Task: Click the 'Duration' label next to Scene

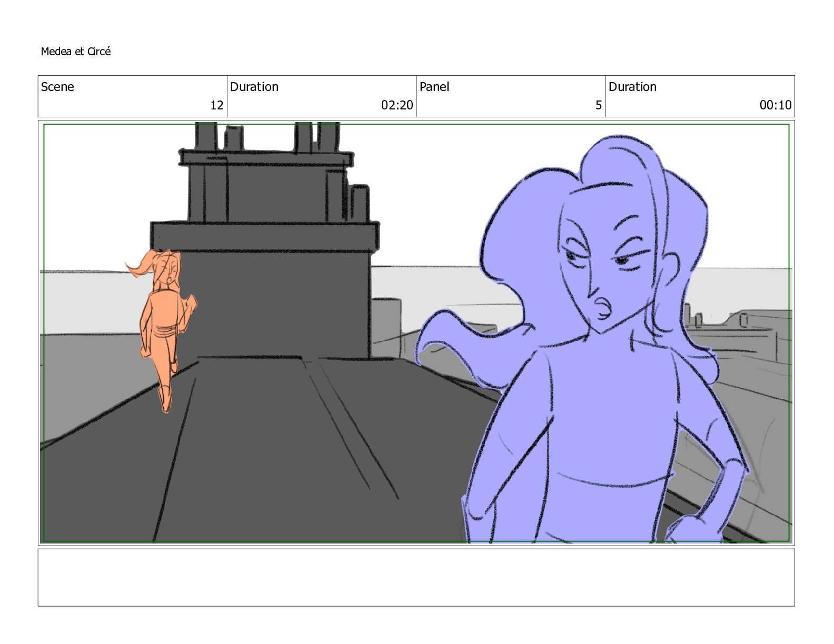Action: 254,87
